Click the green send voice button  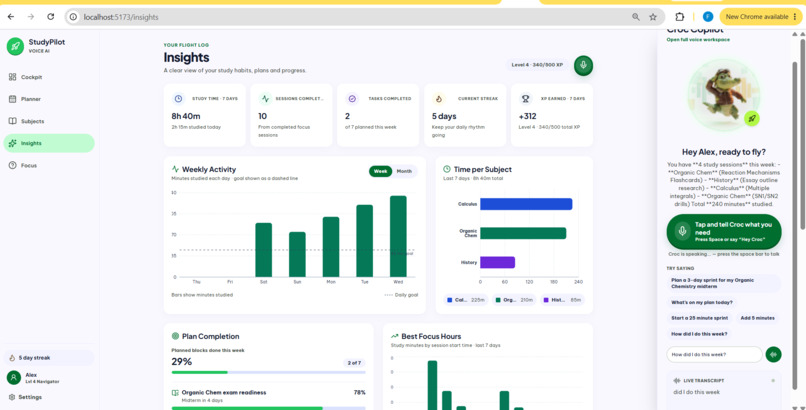coord(773,355)
